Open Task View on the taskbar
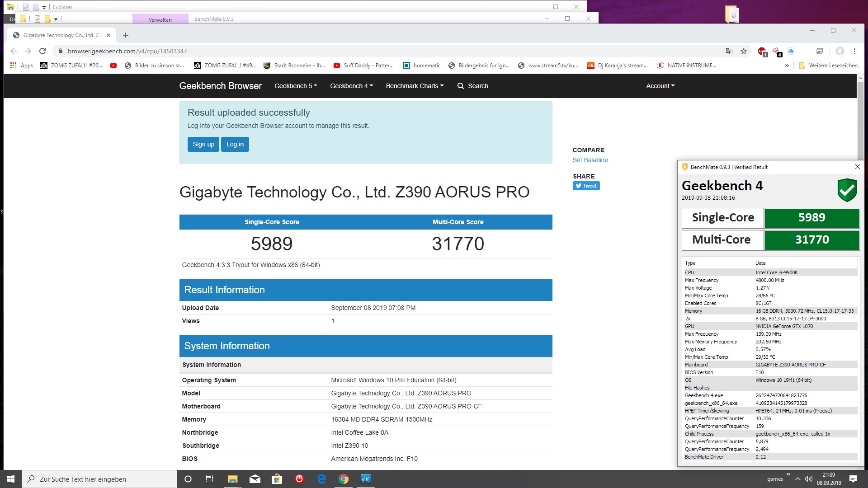The image size is (868, 488). click(210, 479)
